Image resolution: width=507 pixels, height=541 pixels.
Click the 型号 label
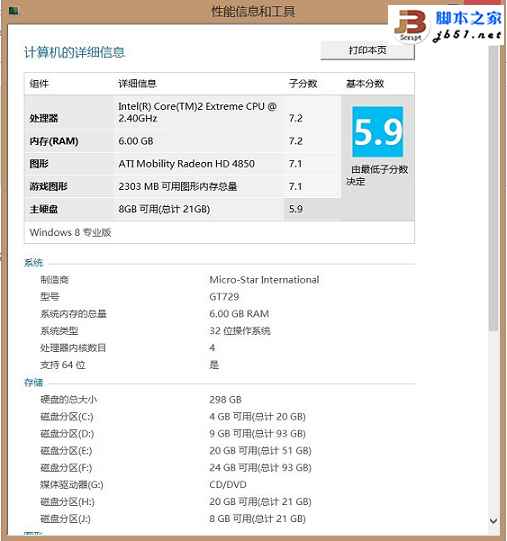click(49, 297)
